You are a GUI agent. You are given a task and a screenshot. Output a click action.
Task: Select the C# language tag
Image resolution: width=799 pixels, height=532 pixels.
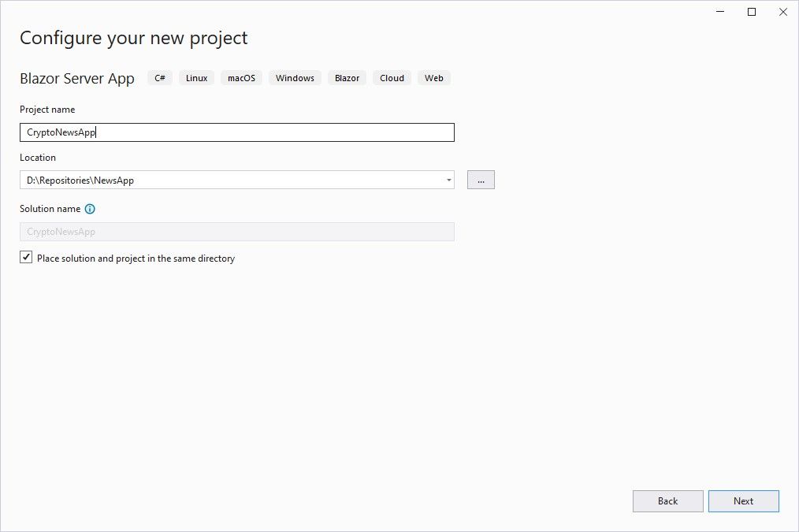coord(160,77)
